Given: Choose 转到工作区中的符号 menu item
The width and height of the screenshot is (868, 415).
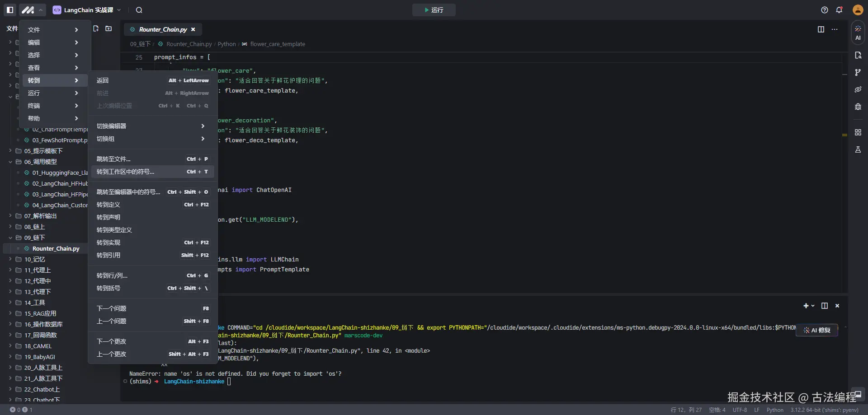Looking at the screenshot, I should click(125, 172).
